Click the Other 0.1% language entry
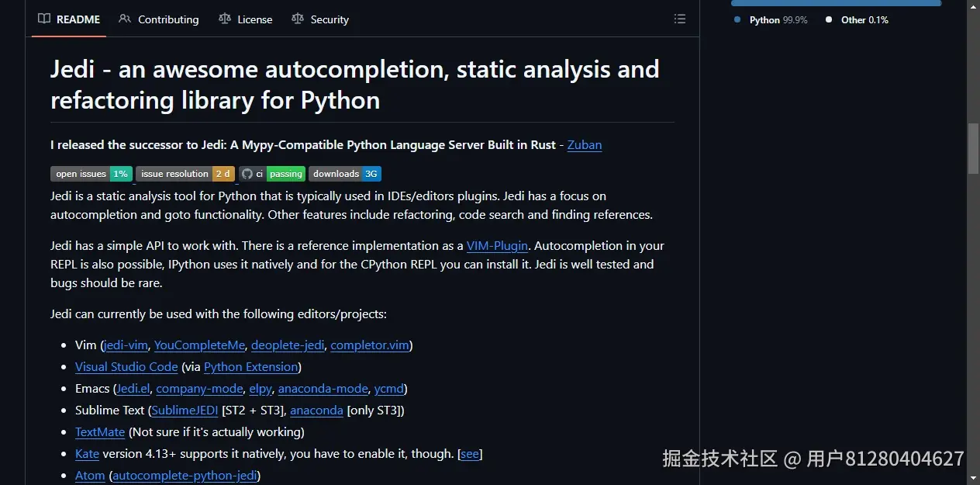The width and height of the screenshot is (980, 485). click(857, 20)
